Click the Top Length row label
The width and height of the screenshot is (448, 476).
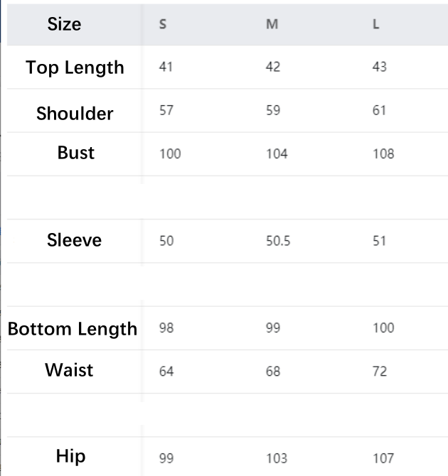pyautogui.click(x=75, y=67)
